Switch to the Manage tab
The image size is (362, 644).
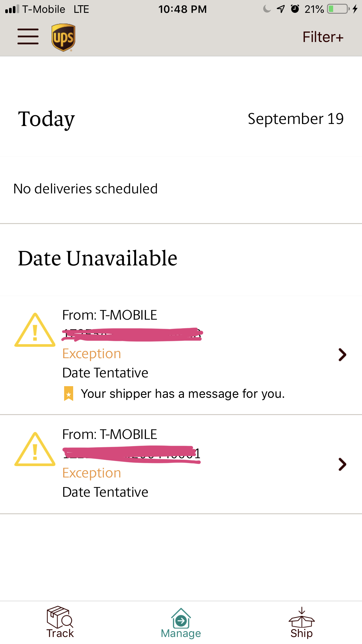181,622
